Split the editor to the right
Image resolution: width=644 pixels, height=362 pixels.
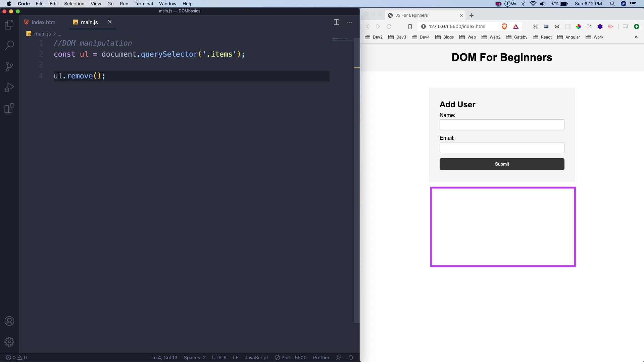click(x=336, y=22)
